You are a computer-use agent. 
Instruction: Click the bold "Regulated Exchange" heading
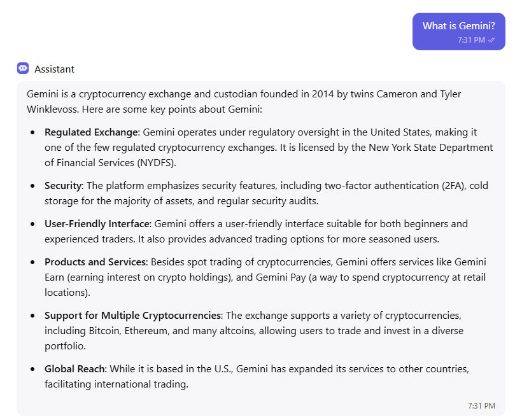91,132
